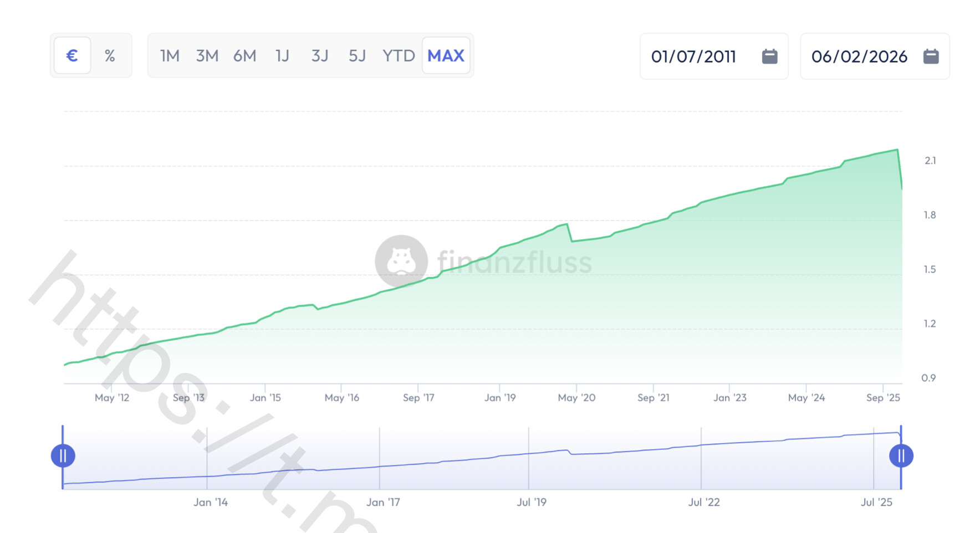The image size is (980, 533).
Task: Select the 1J time range
Action: click(x=282, y=56)
